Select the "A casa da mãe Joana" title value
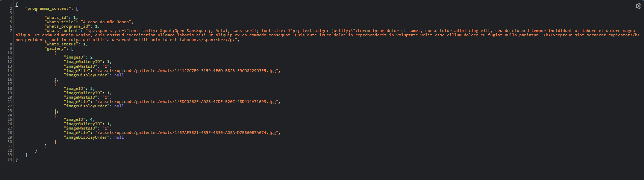The image size is (644, 180). (x=106, y=22)
